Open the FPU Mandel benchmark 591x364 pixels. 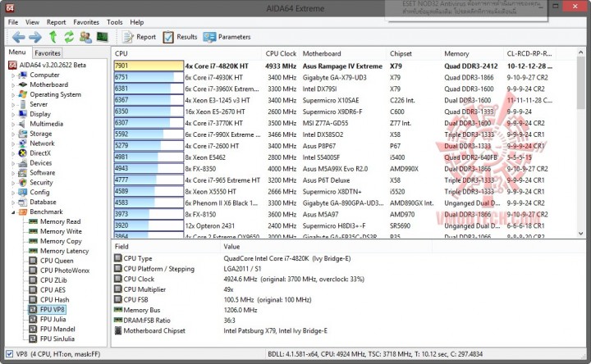pos(52,329)
